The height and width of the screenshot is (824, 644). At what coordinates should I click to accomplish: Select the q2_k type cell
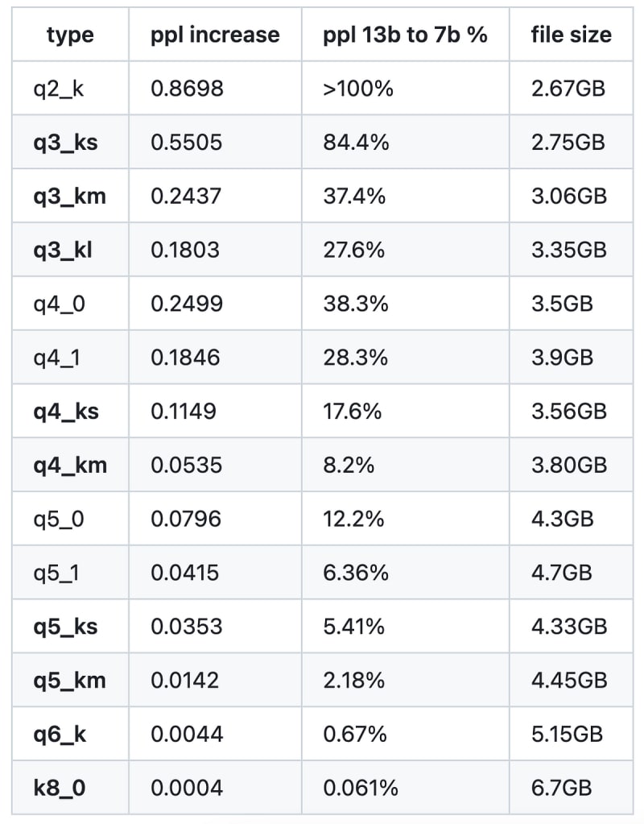[59, 89]
